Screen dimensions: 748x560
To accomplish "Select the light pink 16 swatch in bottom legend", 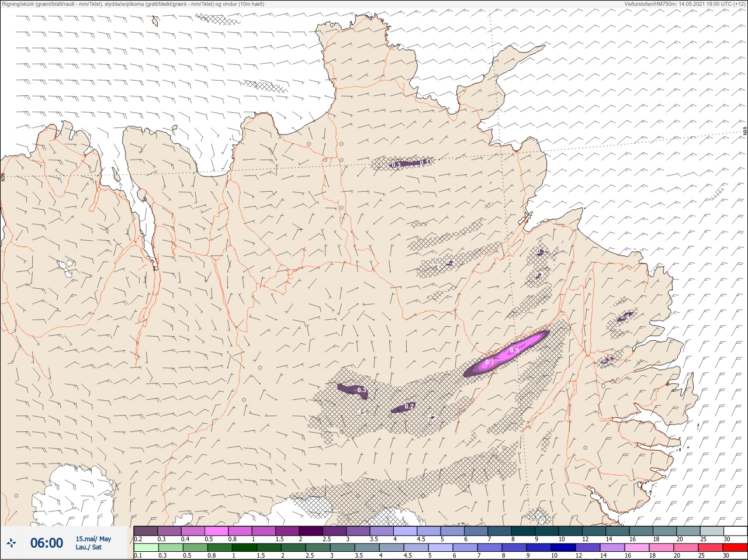I will coord(636,548).
